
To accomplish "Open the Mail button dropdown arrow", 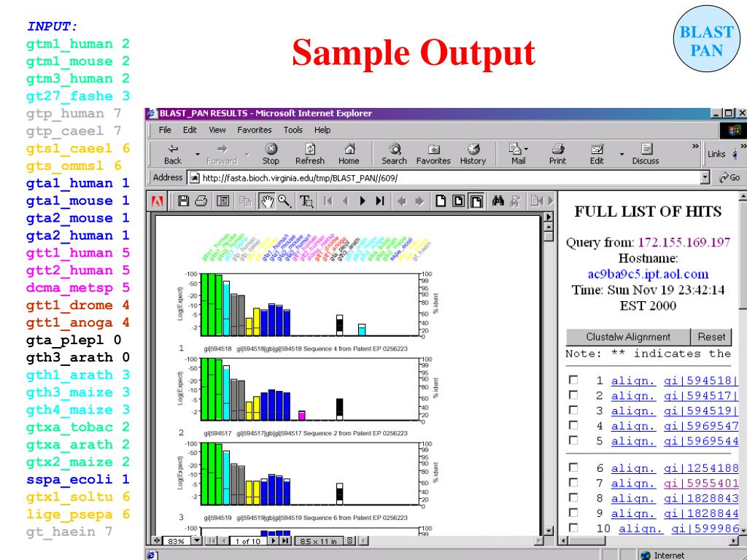I will pyautogui.click(x=526, y=149).
